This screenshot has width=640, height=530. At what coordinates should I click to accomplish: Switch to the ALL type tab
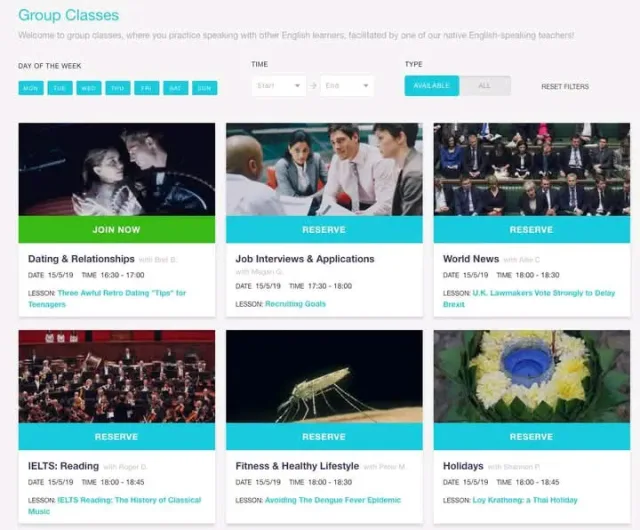(484, 86)
